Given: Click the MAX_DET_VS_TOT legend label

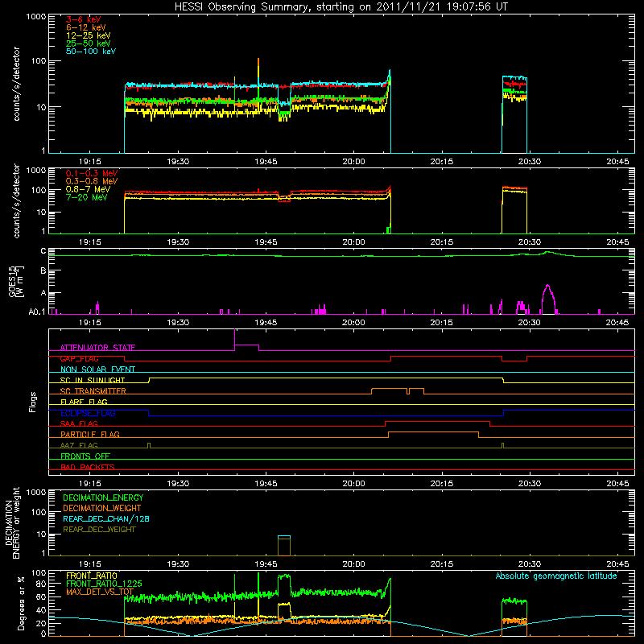Looking at the screenshot, I should (x=100, y=592).
